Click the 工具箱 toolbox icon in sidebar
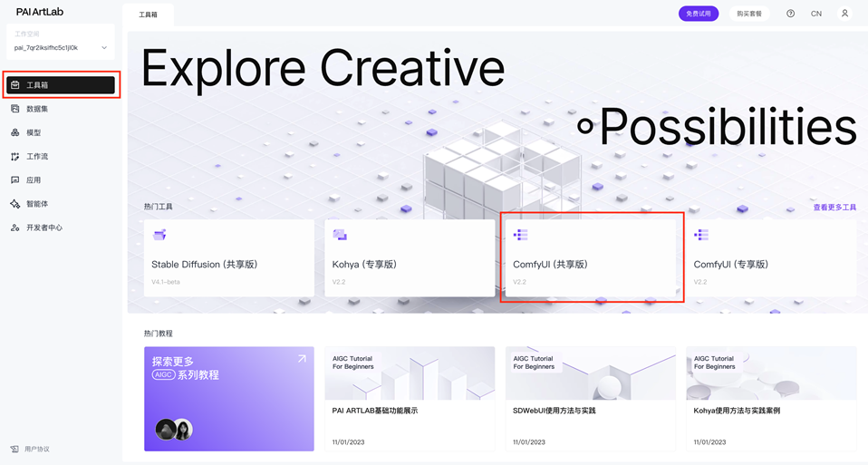Viewport: 868px width, 465px height. pyautogui.click(x=14, y=84)
